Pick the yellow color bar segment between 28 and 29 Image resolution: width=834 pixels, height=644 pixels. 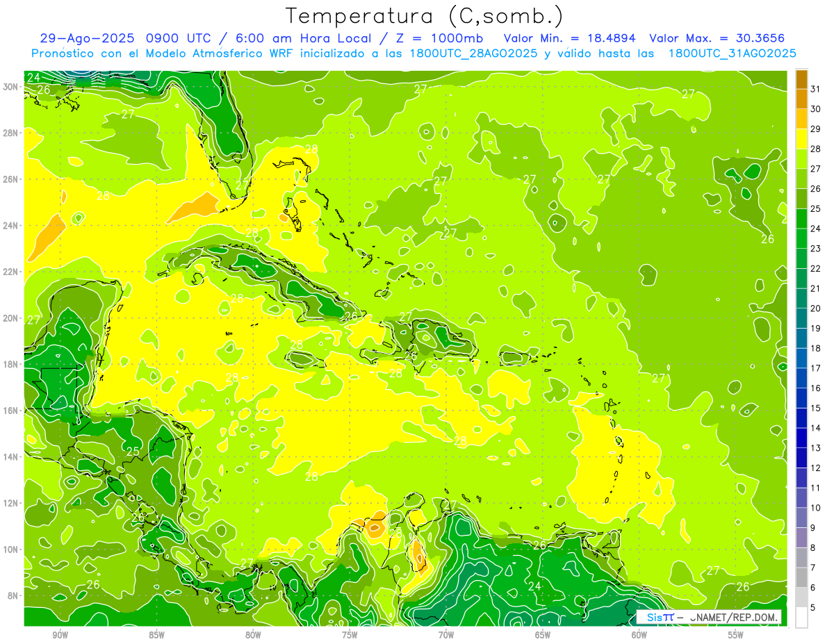pos(801,139)
